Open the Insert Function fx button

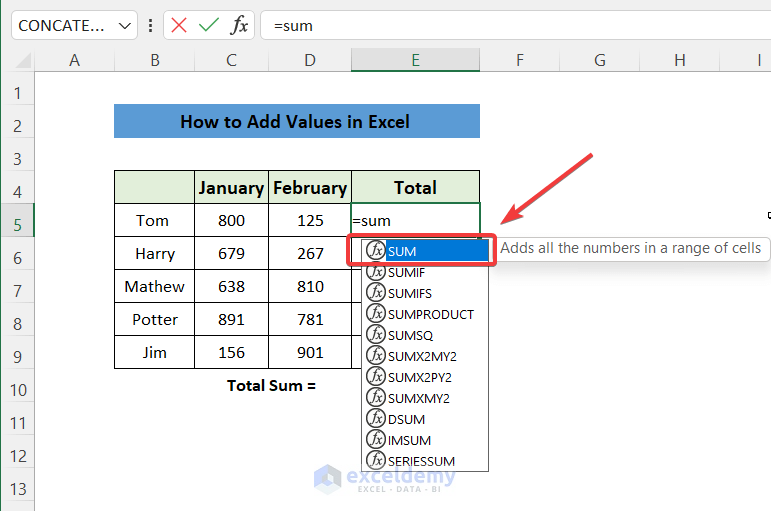click(238, 25)
